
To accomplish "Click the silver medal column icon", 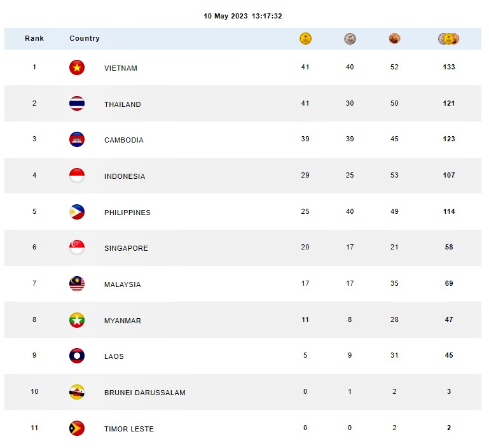I will [350, 39].
